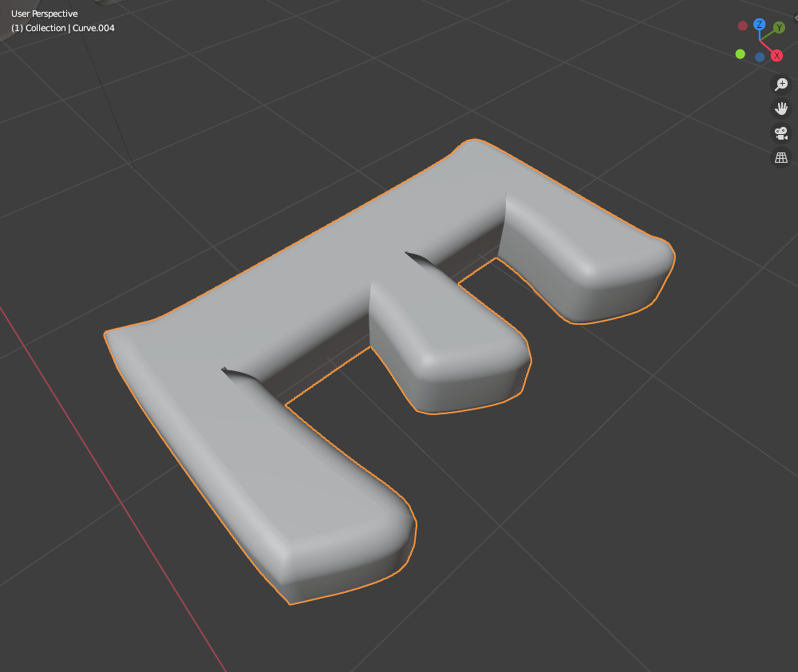Click the top horizontal arm of letter E
This screenshot has width=798, height=672.
click(583, 247)
